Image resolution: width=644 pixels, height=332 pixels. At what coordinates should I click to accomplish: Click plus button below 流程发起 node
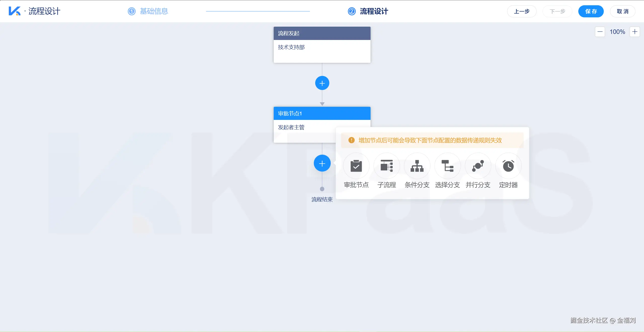322,83
